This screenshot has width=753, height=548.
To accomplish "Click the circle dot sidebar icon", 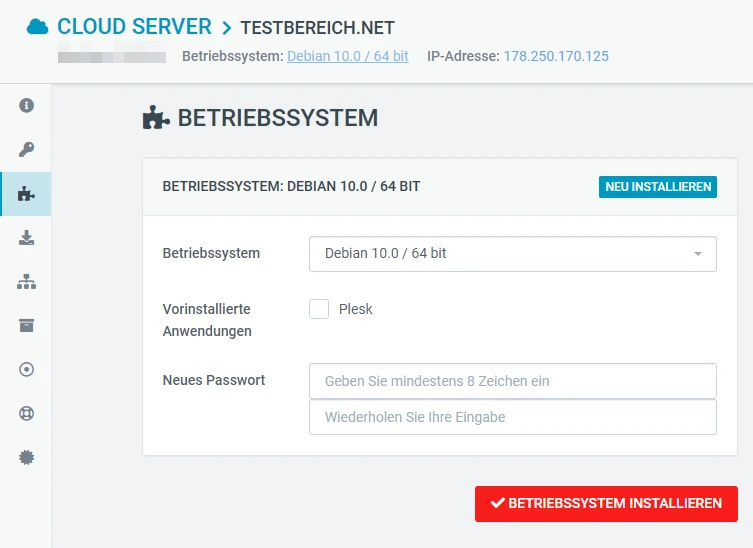I will pos(27,369).
